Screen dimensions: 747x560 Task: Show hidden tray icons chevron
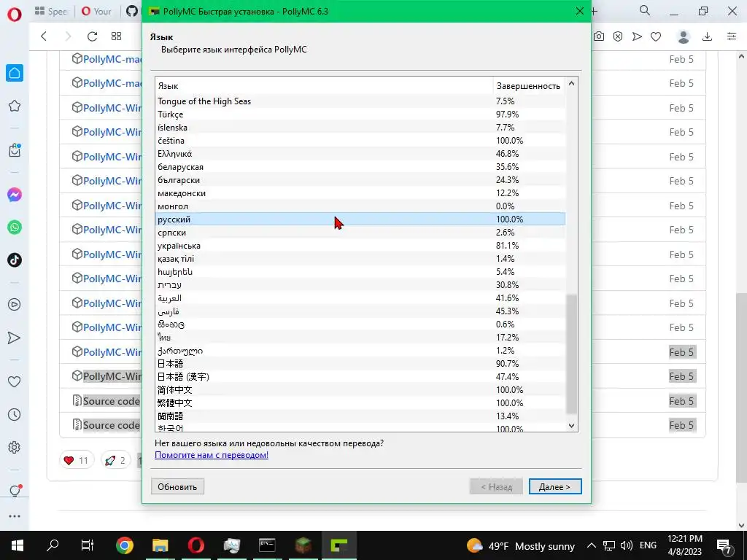tap(591, 545)
